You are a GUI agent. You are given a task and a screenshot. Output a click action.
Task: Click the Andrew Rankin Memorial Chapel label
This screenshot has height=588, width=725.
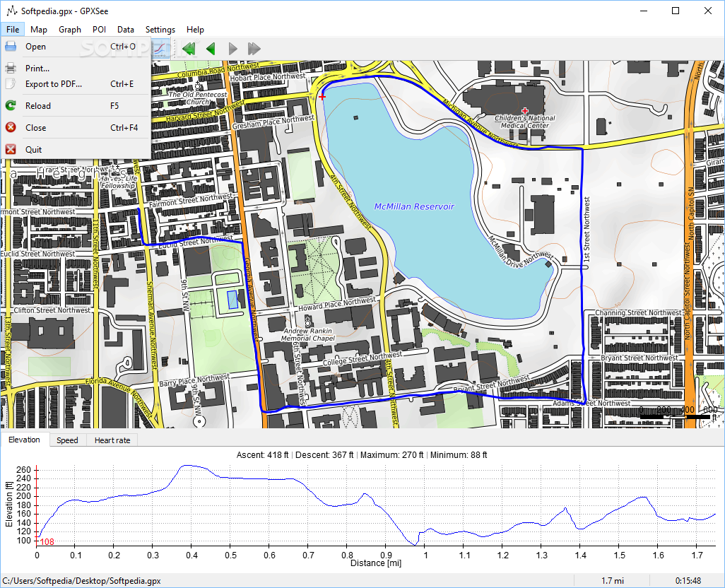[308, 334]
